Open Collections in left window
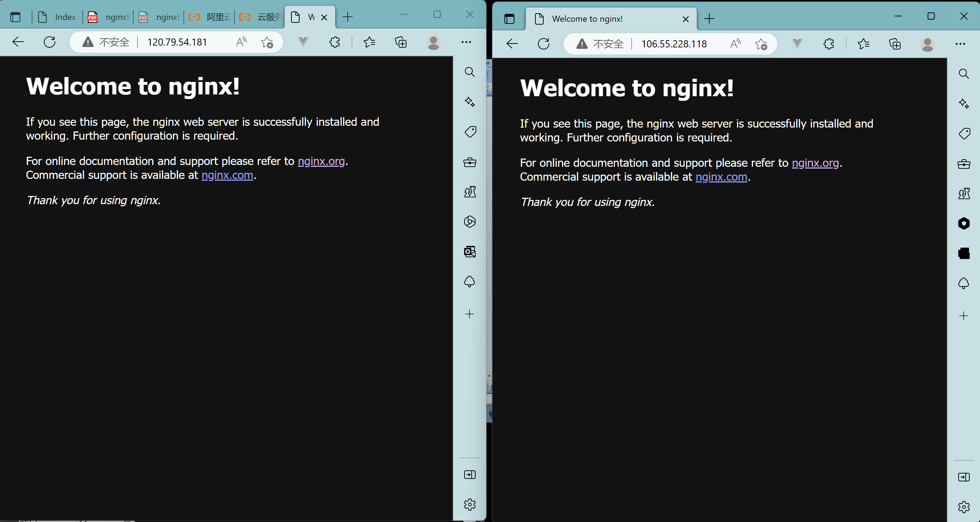Viewport: 980px width, 522px height. 401,42
